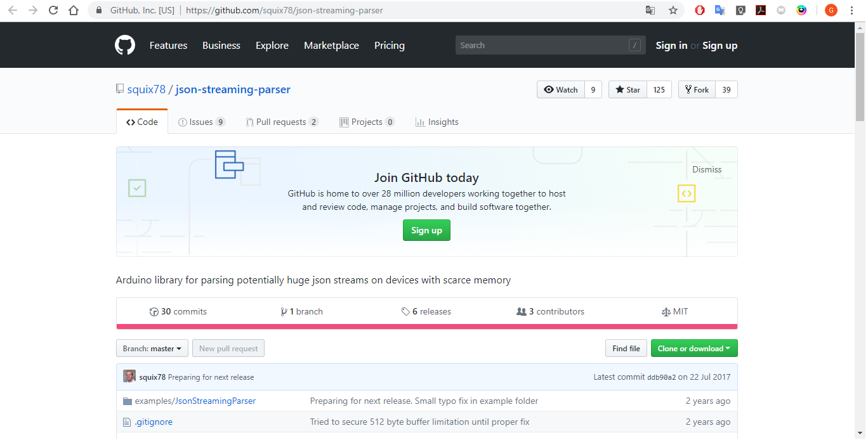Open Google Translate extension icon
Screen dimensions: 868x440
click(720, 10)
